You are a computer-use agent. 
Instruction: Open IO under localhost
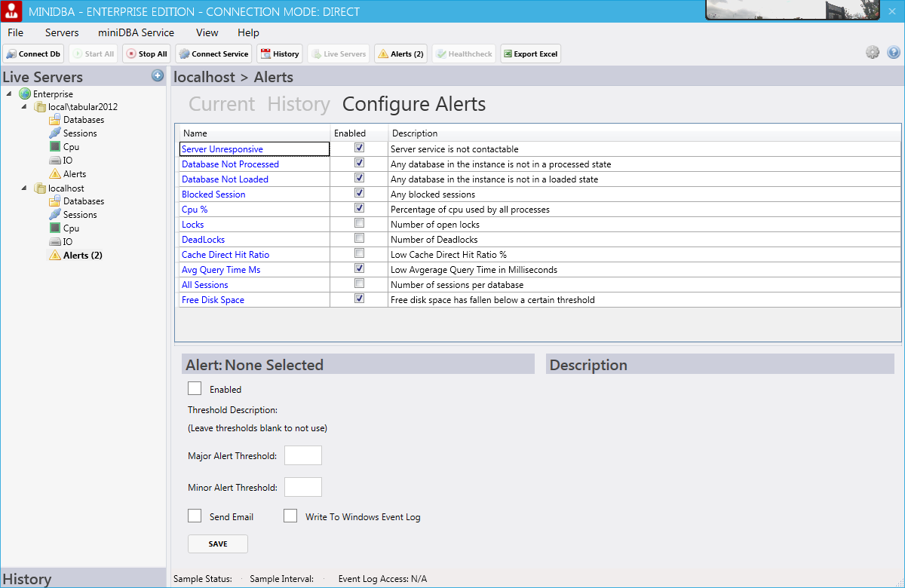[61, 242]
